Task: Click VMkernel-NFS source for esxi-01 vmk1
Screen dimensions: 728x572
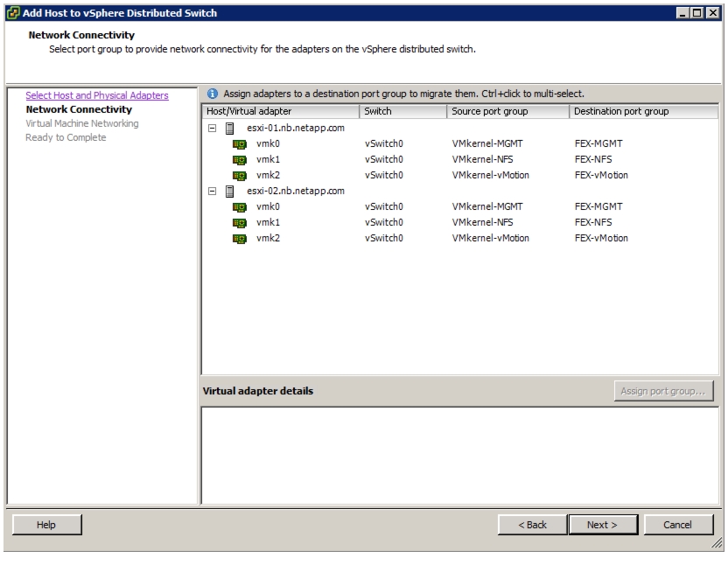Action: pyautogui.click(x=482, y=159)
